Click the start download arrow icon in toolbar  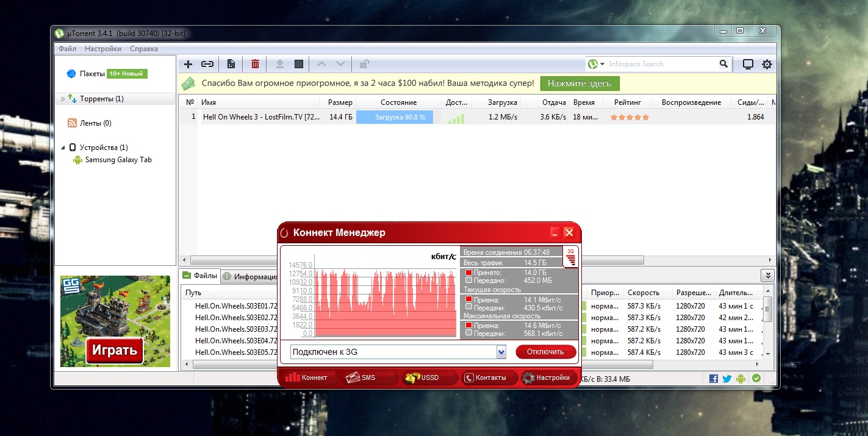tap(280, 64)
